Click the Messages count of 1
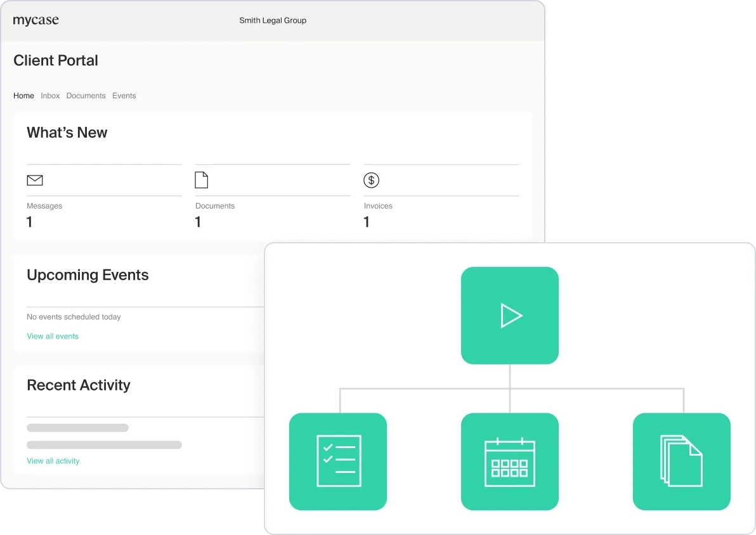 tap(30, 222)
